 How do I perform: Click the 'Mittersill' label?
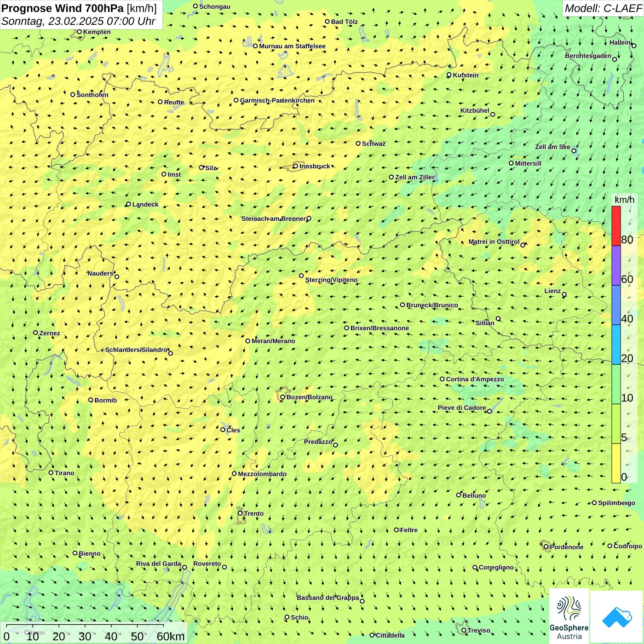[528, 163]
